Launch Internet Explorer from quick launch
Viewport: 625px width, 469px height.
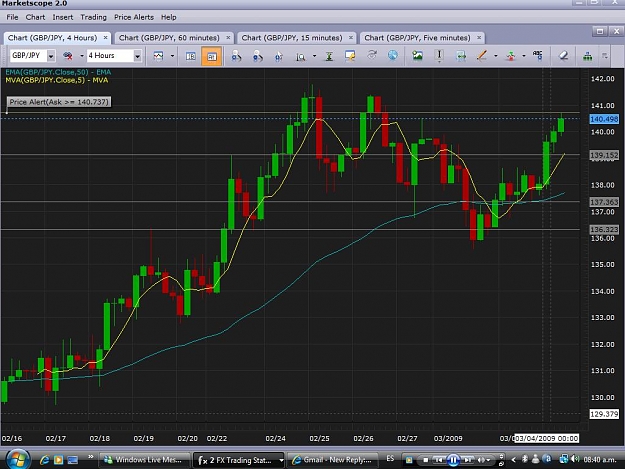45,460
